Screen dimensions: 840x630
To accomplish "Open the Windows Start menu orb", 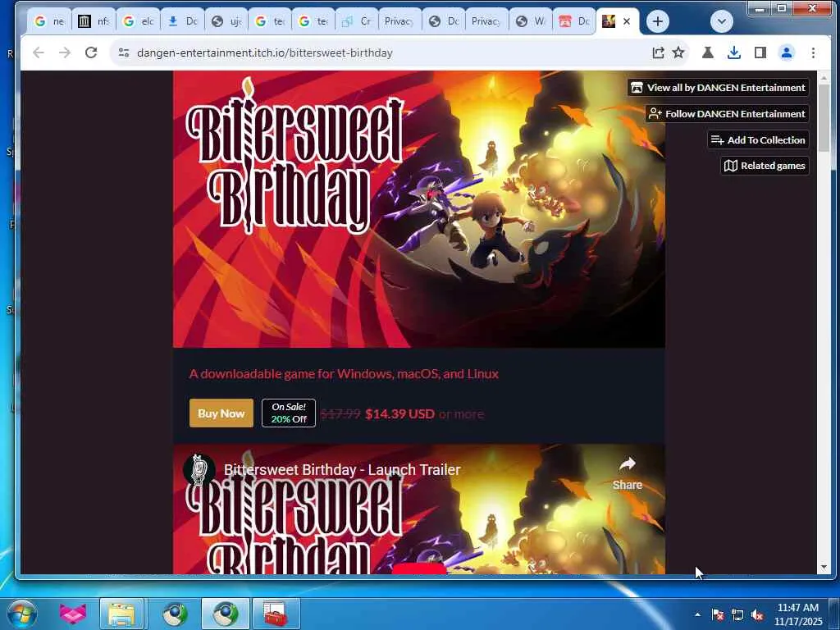I will click(22, 614).
